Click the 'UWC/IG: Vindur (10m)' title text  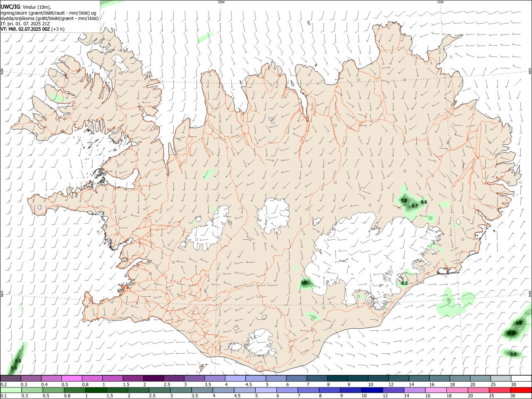(x=25, y=7)
